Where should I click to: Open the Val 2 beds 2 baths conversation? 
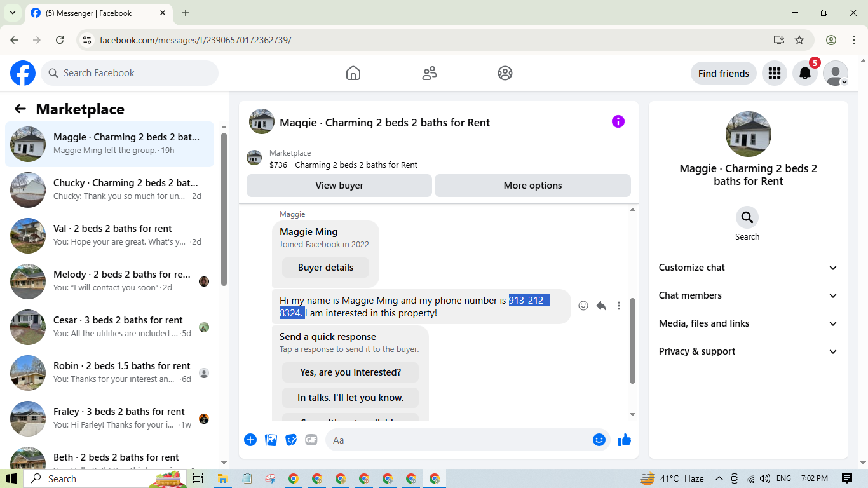pos(110,236)
